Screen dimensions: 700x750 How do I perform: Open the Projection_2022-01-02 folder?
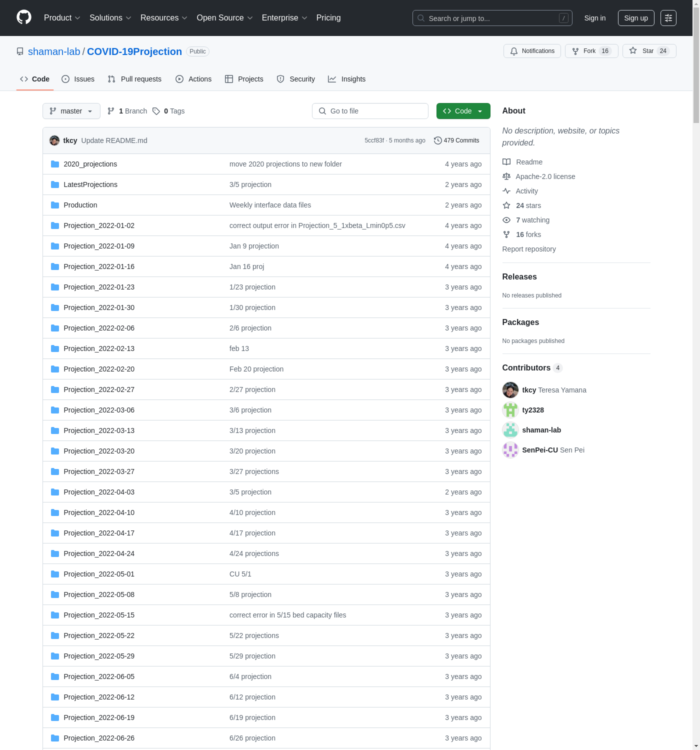99,225
